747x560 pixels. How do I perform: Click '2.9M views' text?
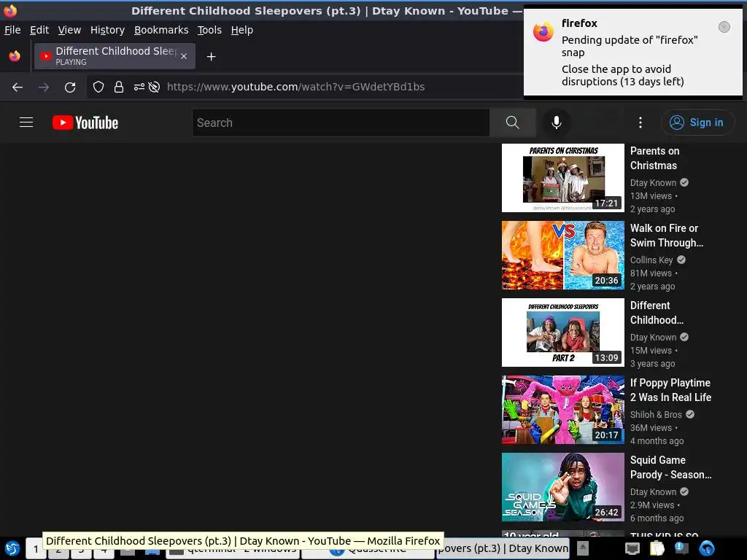pos(652,505)
